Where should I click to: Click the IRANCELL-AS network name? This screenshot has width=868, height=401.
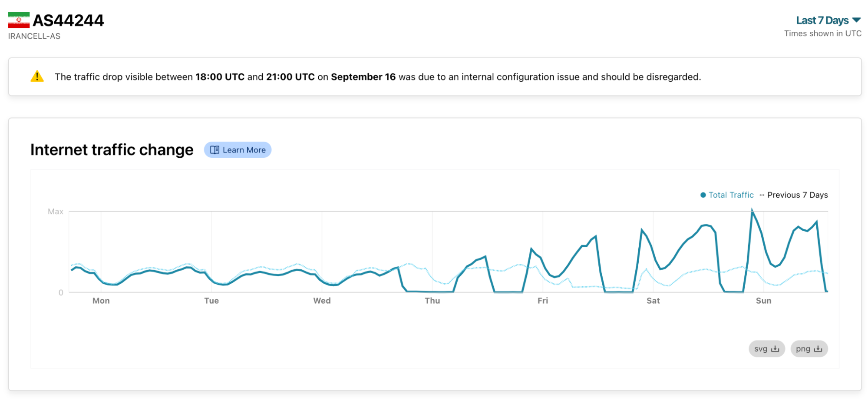tap(34, 36)
